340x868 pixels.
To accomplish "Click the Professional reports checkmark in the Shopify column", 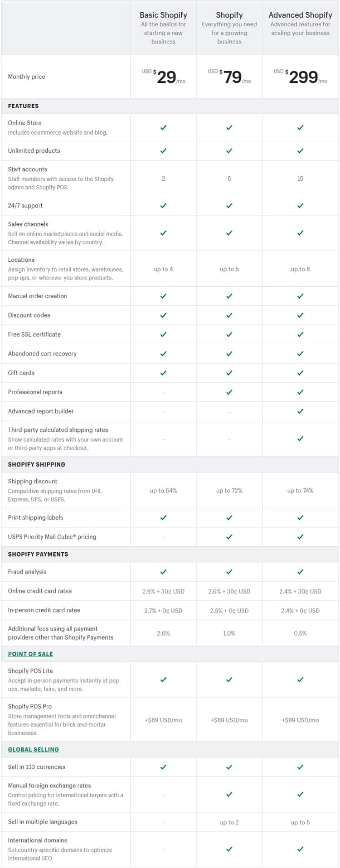I will point(229,392).
